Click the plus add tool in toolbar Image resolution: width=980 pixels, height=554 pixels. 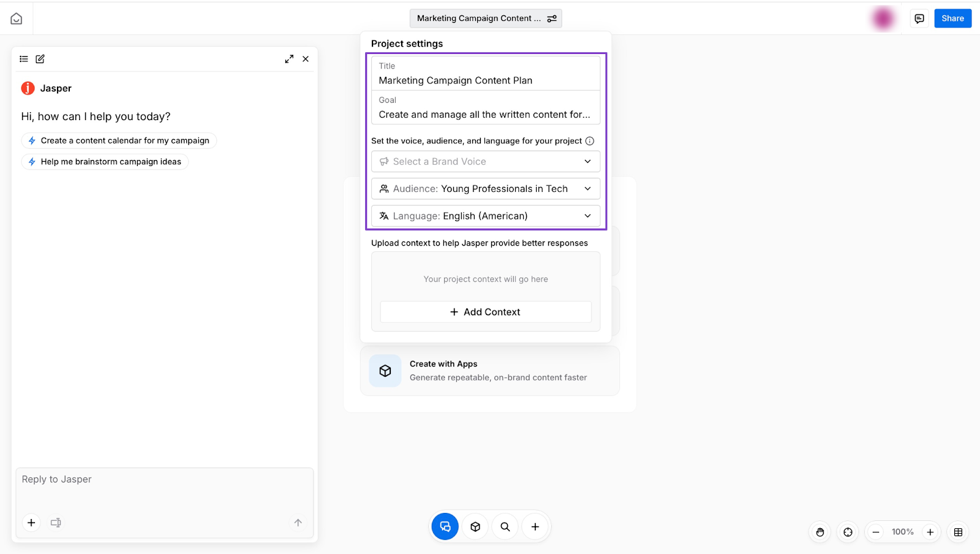535,526
